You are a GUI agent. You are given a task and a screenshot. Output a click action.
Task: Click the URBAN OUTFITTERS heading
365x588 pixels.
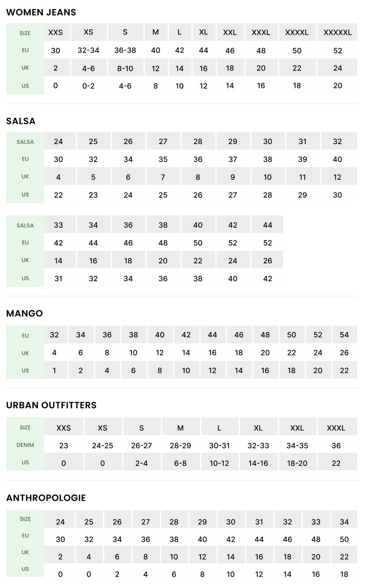(x=52, y=405)
